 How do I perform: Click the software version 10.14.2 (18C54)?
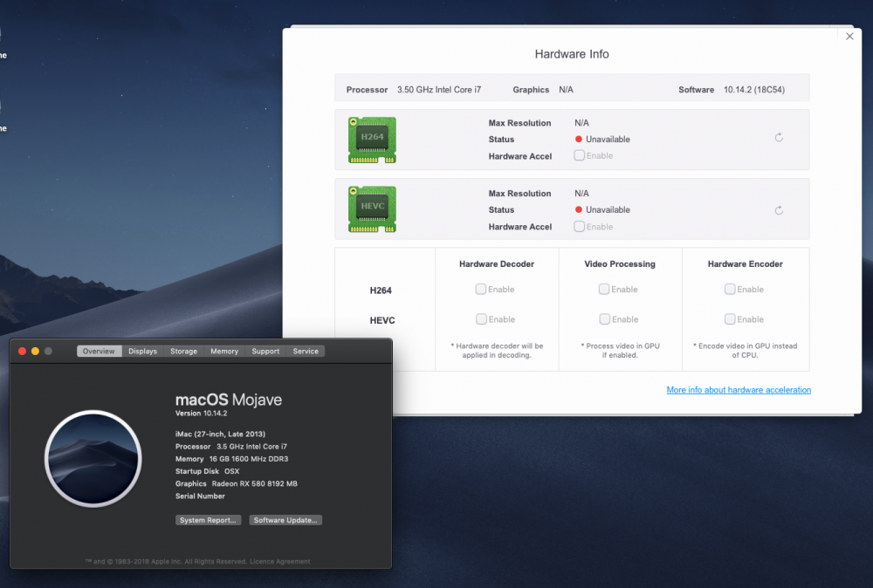754,90
